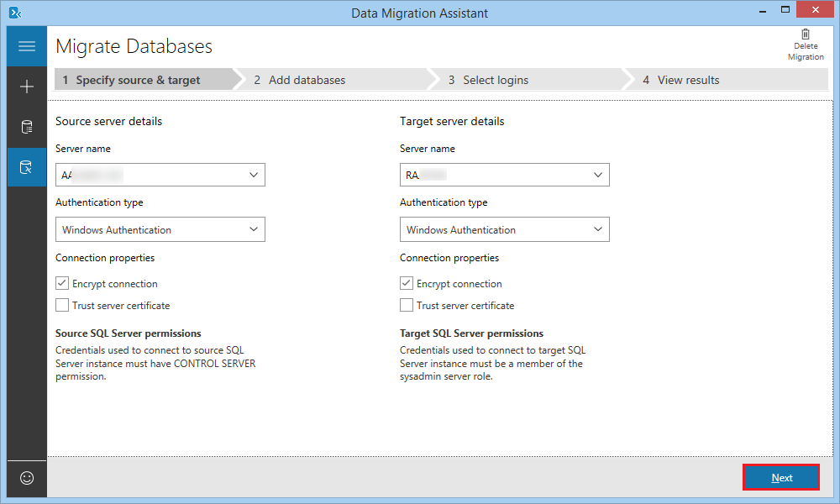The height and width of the screenshot is (504, 840).
Task: Close the Data Migration Assistant window
Action: click(815, 9)
